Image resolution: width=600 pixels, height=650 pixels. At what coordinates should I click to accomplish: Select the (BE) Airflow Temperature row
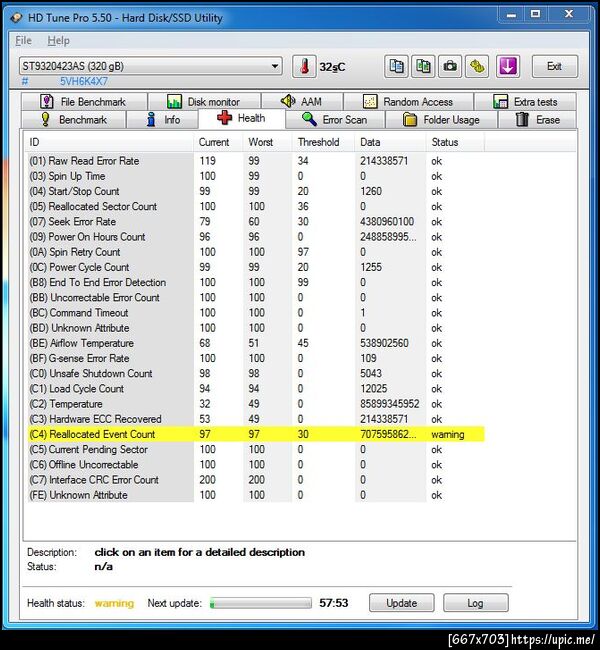256,343
